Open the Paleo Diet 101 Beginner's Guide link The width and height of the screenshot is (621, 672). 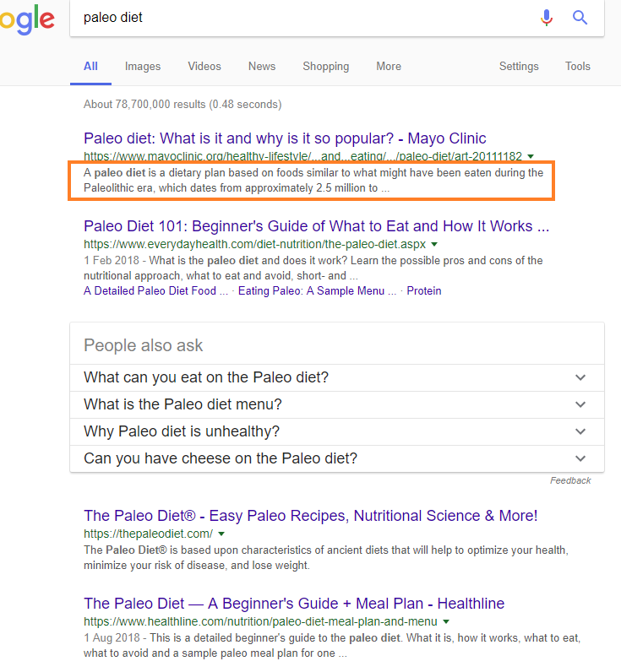click(317, 226)
